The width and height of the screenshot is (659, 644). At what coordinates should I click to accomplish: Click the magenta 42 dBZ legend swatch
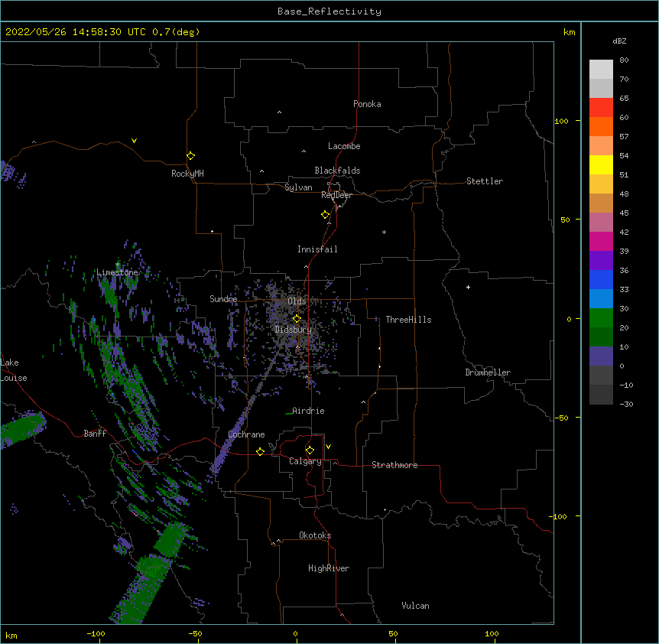(x=601, y=241)
